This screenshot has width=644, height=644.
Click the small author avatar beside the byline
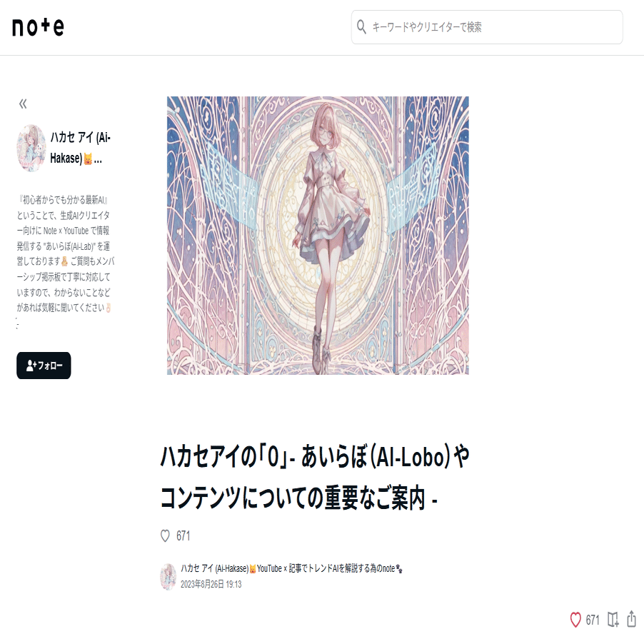tap(168, 577)
